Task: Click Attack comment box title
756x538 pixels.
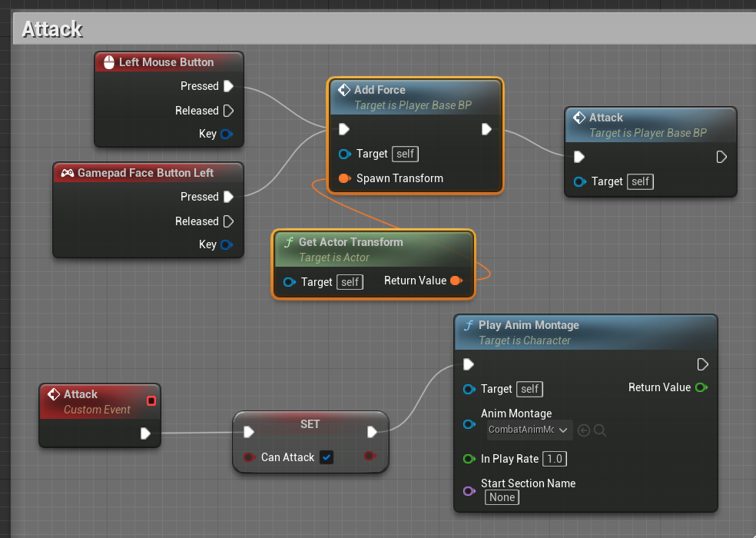Action: coord(52,29)
